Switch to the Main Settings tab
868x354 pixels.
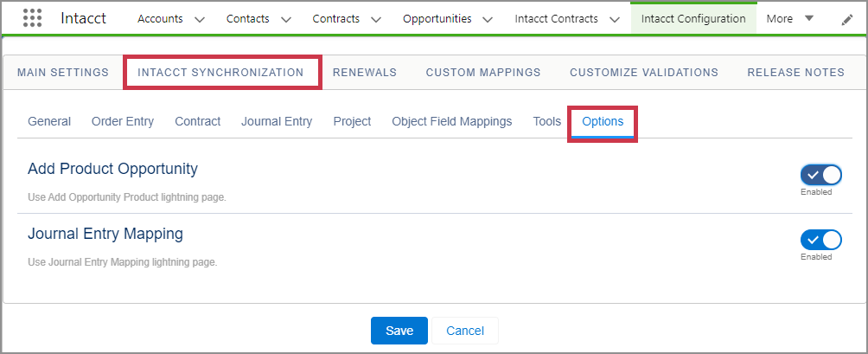(x=63, y=72)
